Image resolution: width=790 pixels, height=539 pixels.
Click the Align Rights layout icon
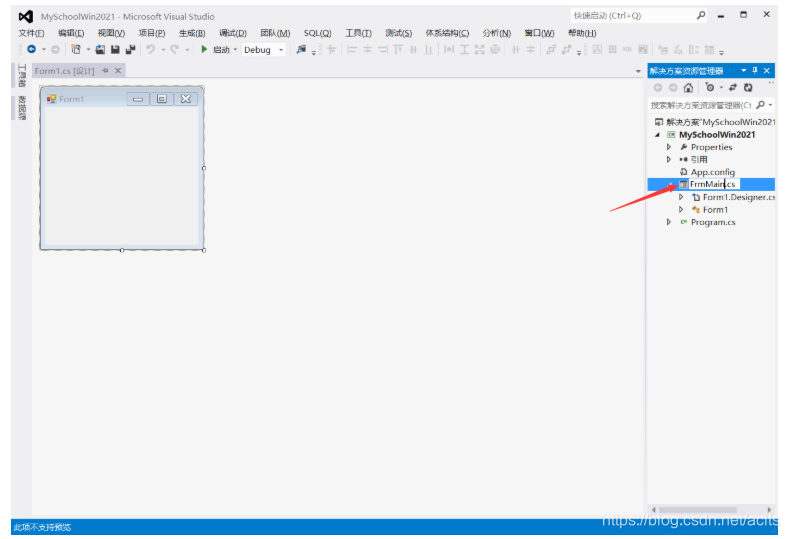(383, 49)
